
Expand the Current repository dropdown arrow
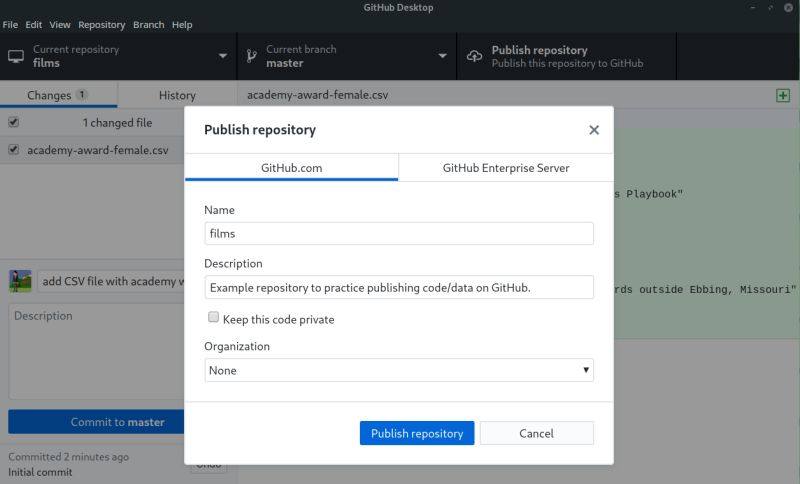pyautogui.click(x=223, y=56)
